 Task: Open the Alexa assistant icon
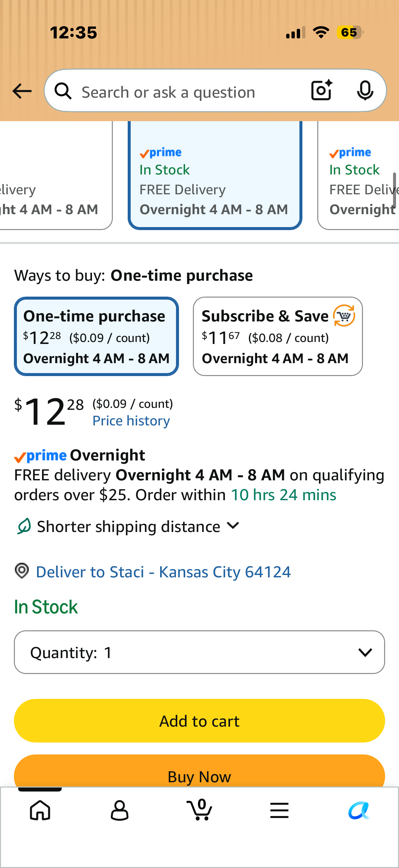click(359, 810)
